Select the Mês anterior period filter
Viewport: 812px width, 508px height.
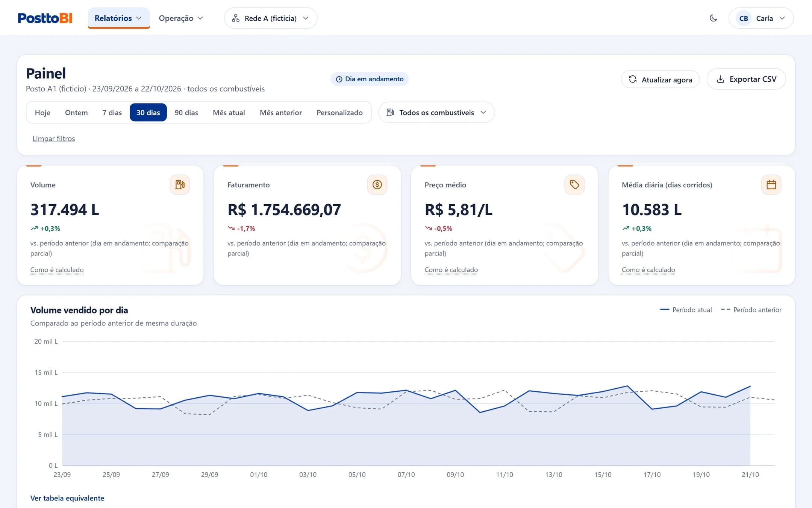click(x=281, y=113)
